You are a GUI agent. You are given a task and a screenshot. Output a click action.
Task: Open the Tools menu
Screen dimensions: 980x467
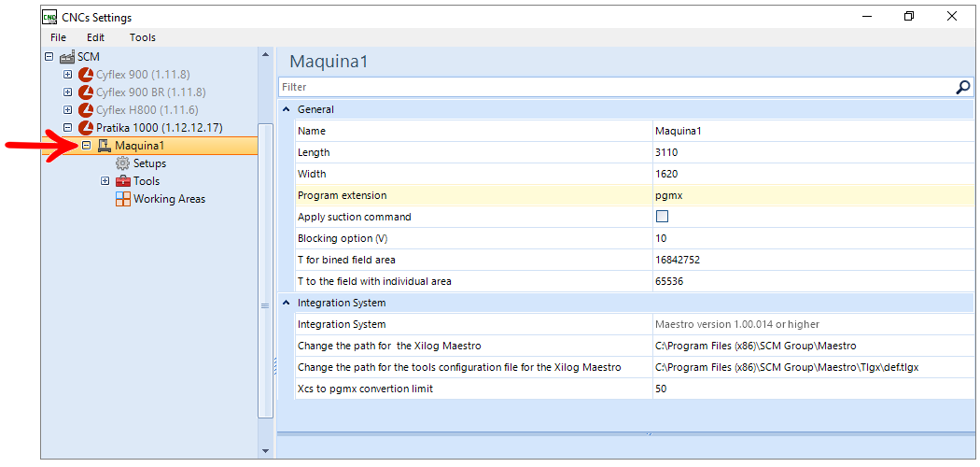tap(143, 37)
